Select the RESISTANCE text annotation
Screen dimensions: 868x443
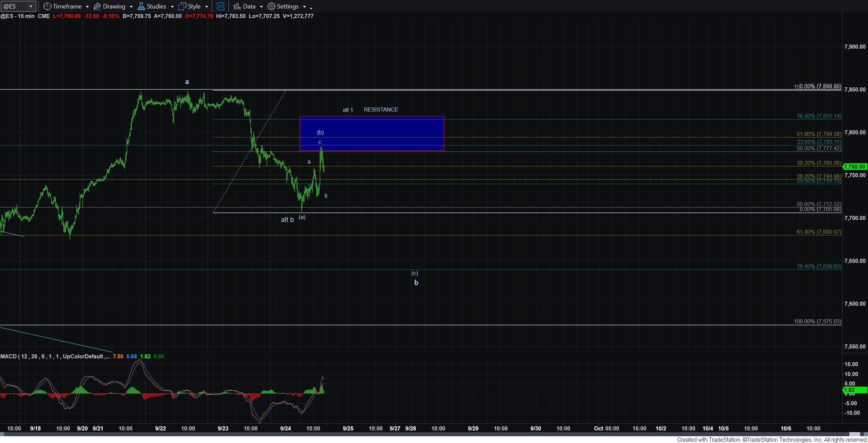coord(381,109)
